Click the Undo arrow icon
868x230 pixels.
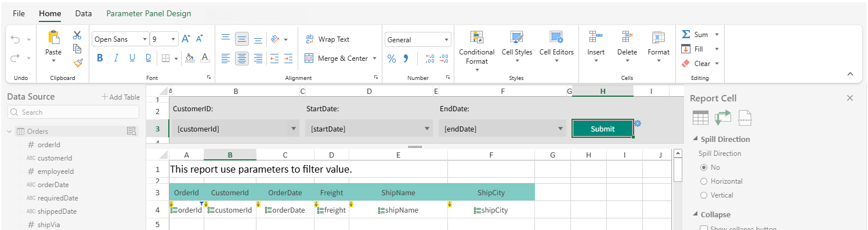pos(15,39)
